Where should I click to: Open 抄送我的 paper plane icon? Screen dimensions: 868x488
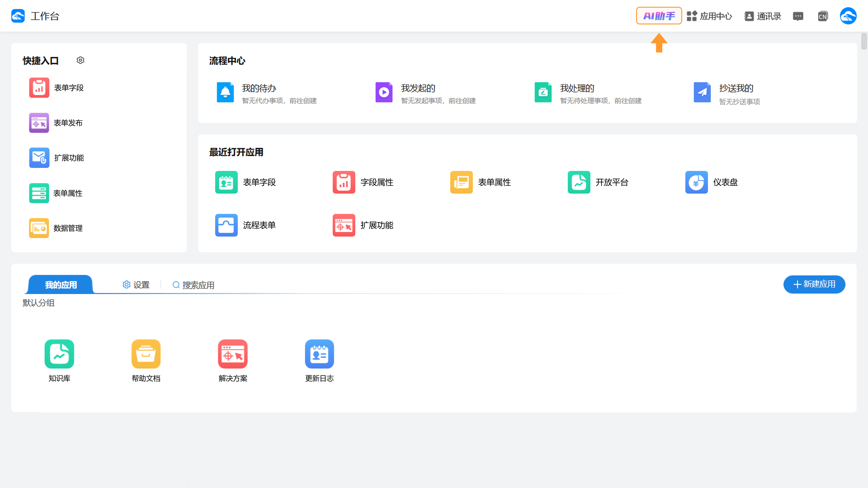click(702, 92)
